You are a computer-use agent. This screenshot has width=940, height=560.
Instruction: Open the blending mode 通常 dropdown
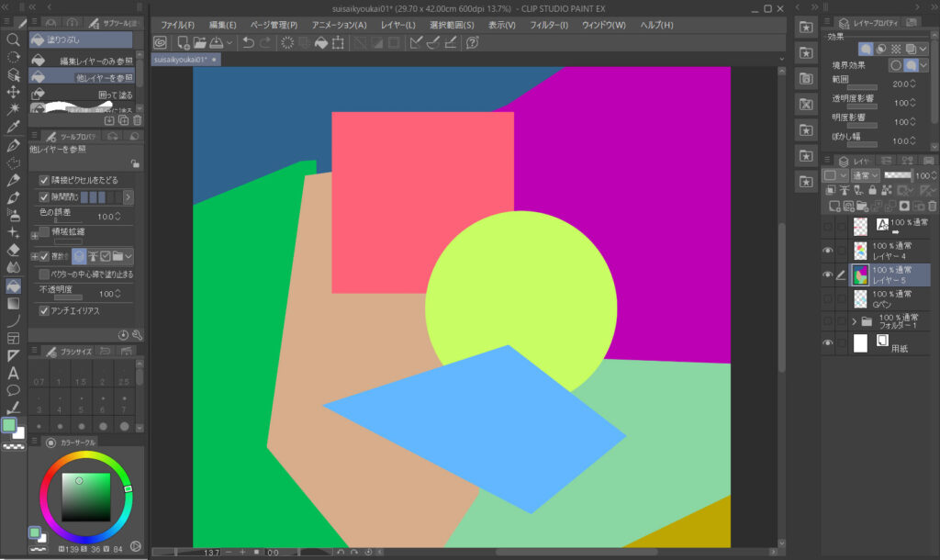tap(865, 174)
